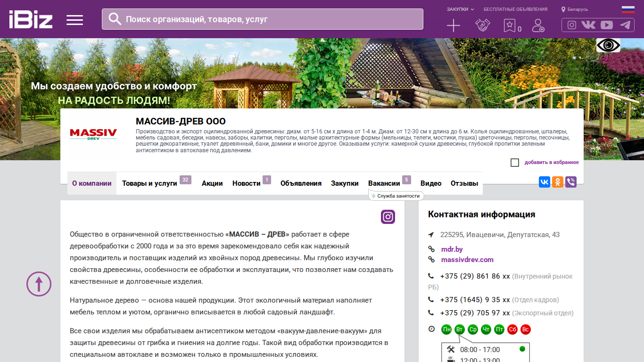Open the massivdrev.com website link
Screen dimensions: 644x362
point(467,260)
